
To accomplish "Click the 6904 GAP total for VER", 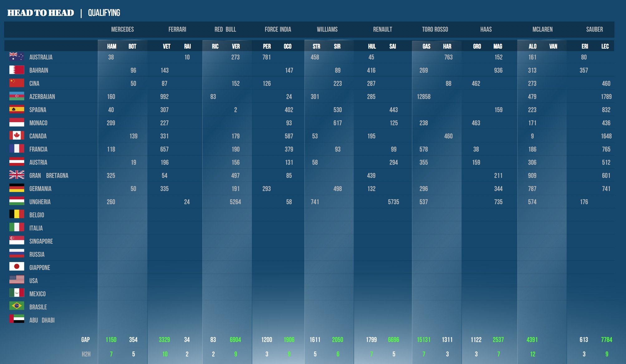I will pos(235,340).
